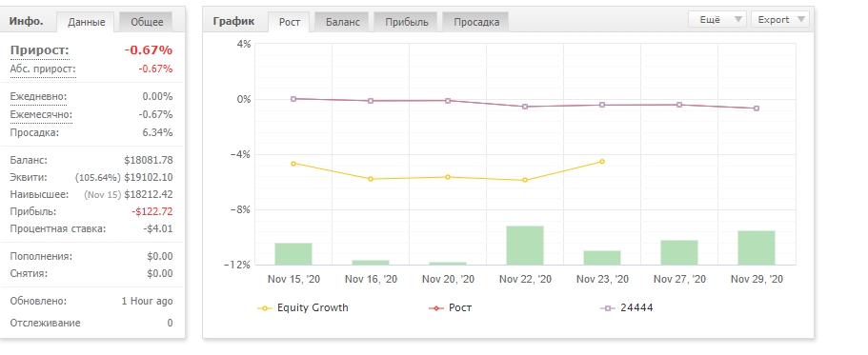Toggle the Equity Growth legend marker
868x355 pixels.
266,308
